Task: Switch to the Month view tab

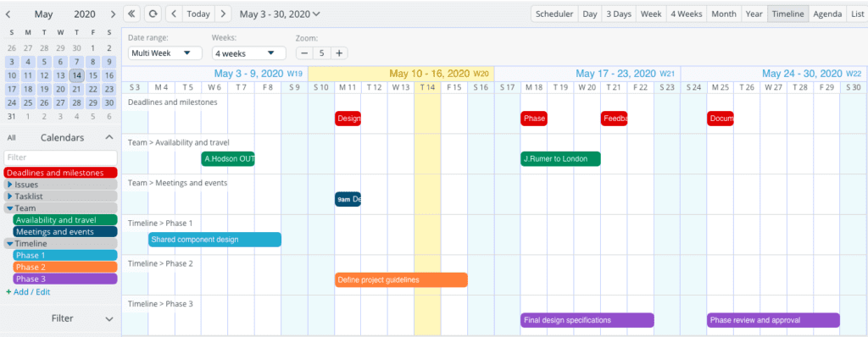Action: 724,14
